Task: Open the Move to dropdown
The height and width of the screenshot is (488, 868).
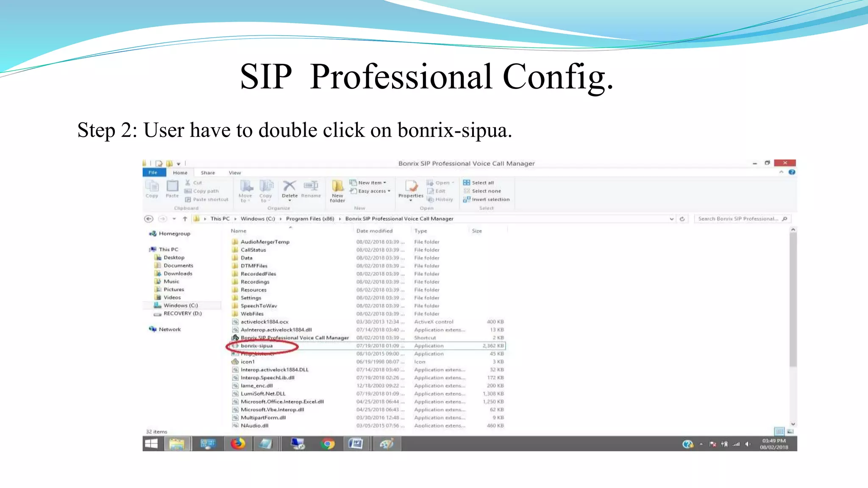Action: (x=245, y=191)
